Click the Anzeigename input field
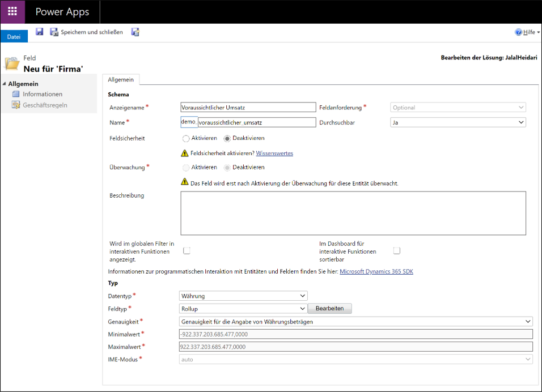This screenshot has height=392, width=542. click(x=248, y=108)
